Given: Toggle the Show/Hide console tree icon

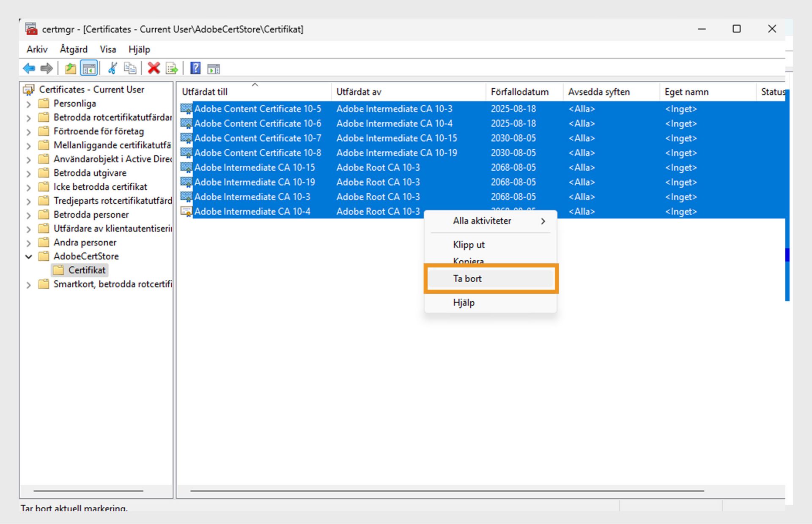Looking at the screenshot, I should pyautogui.click(x=89, y=68).
